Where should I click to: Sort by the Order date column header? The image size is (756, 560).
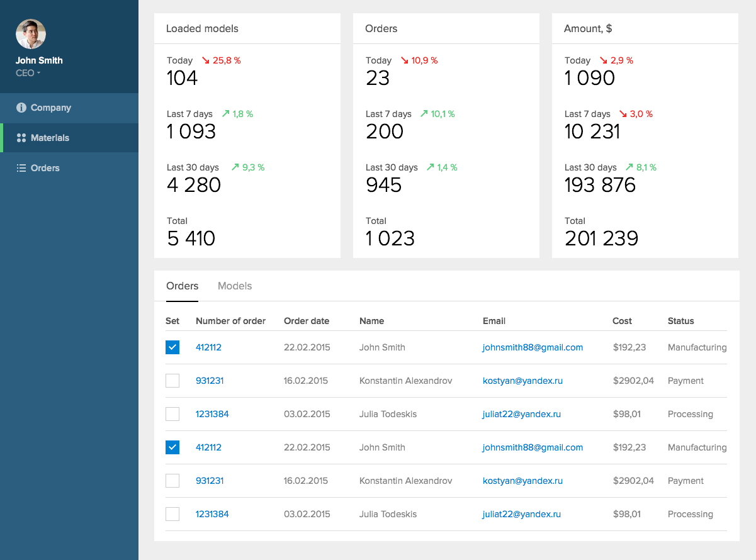(307, 321)
